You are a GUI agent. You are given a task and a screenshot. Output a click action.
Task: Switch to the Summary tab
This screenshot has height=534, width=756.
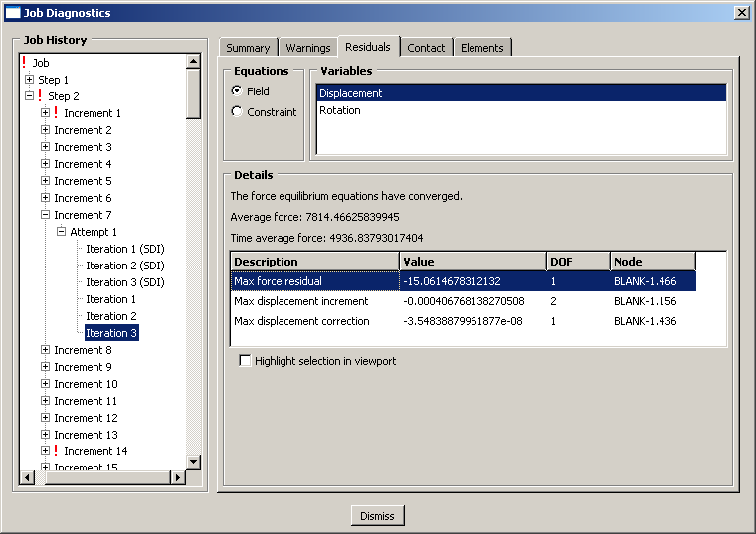tap(248, 48)
